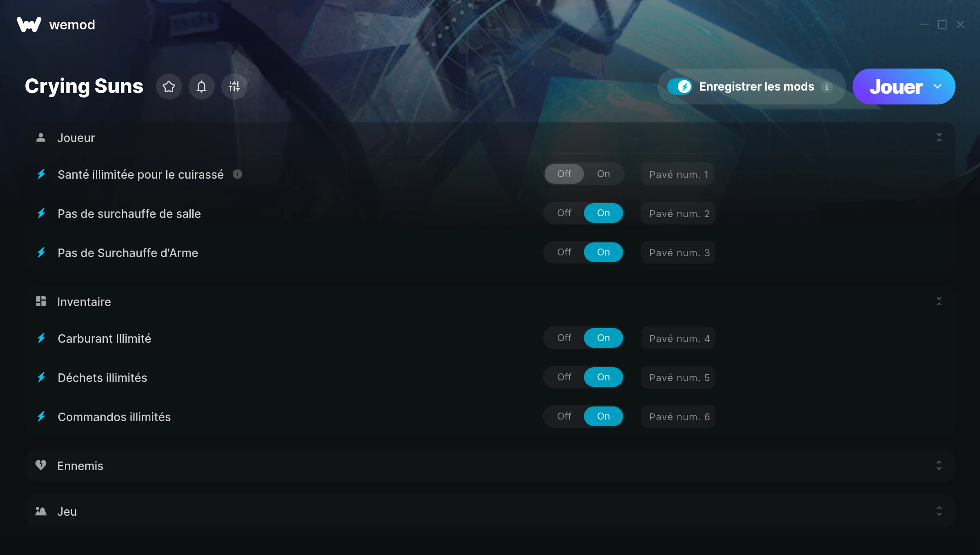Collapse the Joueur section
This screenshot has width=980, height=555.
[939, 138]
